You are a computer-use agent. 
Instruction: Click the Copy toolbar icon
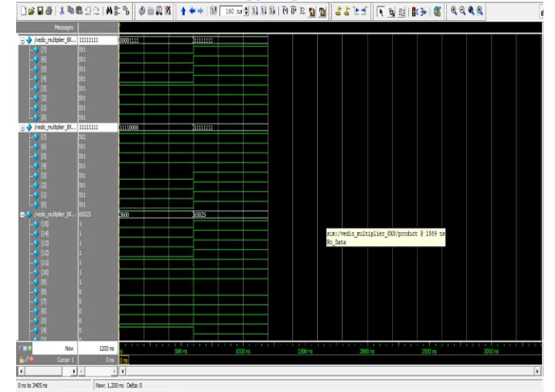click(70, 11)
